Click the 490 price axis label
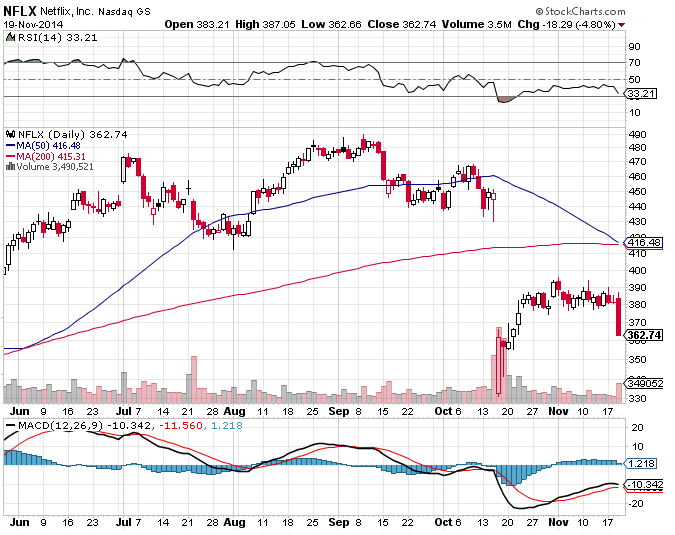The width and height of the screenshot is (675, 535). (x=638, y=135)
